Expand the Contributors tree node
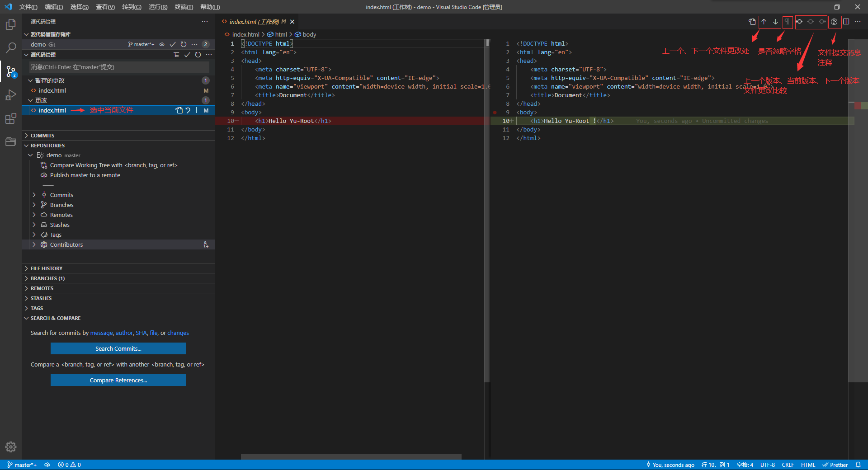Viewport: 868px width, 470px height. [x=34, y=244]
